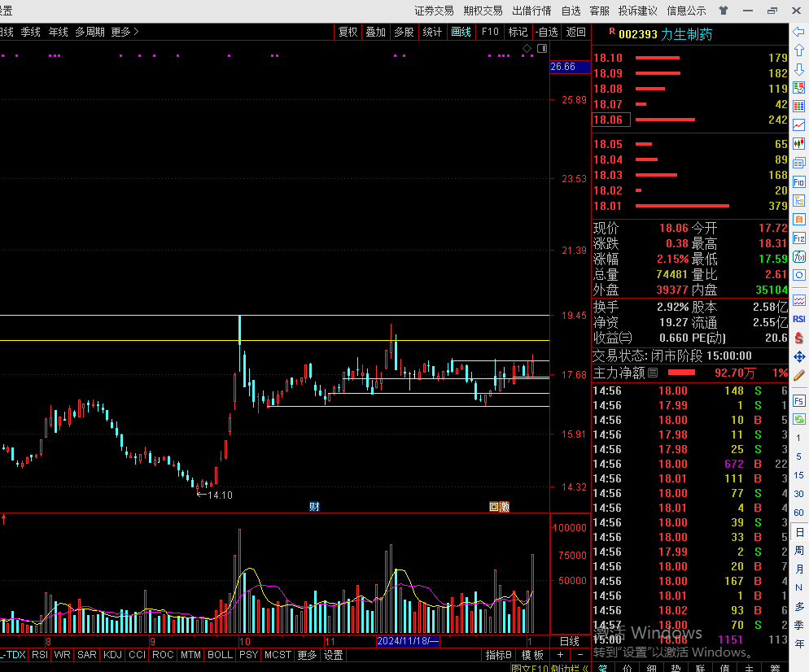Toggle the 叠加 overlay option
Viewport: 809px width, 672px height.
pos(375,32)
